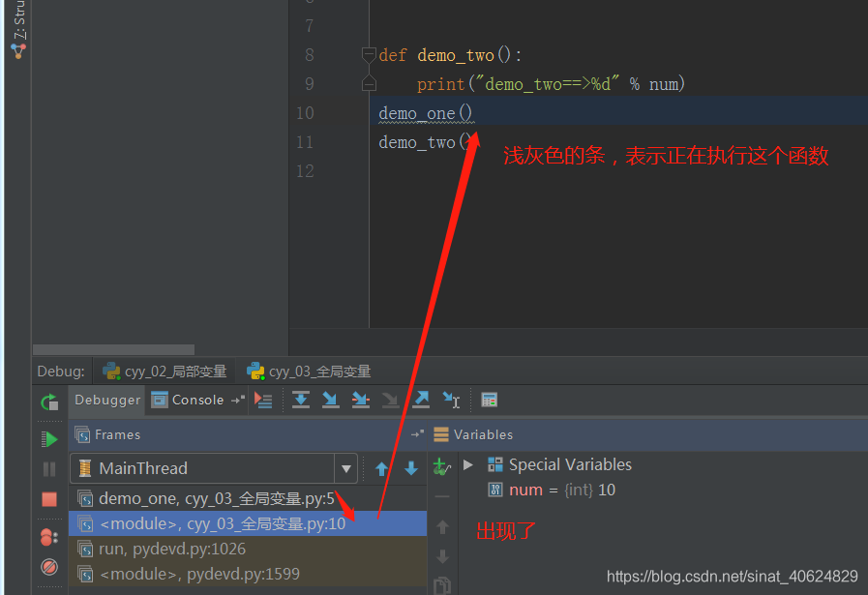Click line 11 demo_two() call

coord(425,142)
